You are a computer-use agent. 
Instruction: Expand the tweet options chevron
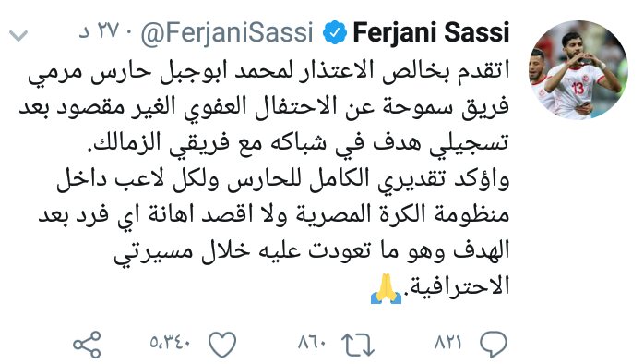point(18,35)
